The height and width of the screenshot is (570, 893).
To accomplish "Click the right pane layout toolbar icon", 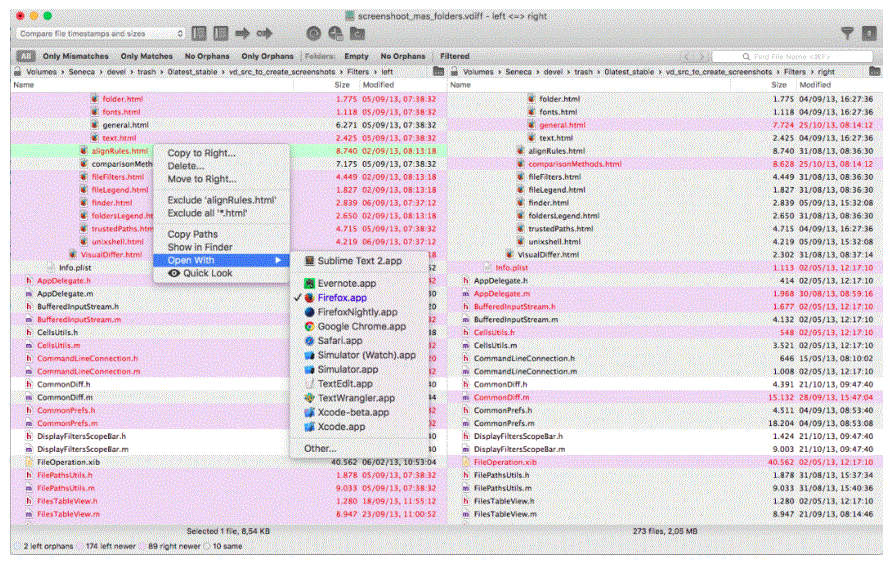I will click(220, 34).
